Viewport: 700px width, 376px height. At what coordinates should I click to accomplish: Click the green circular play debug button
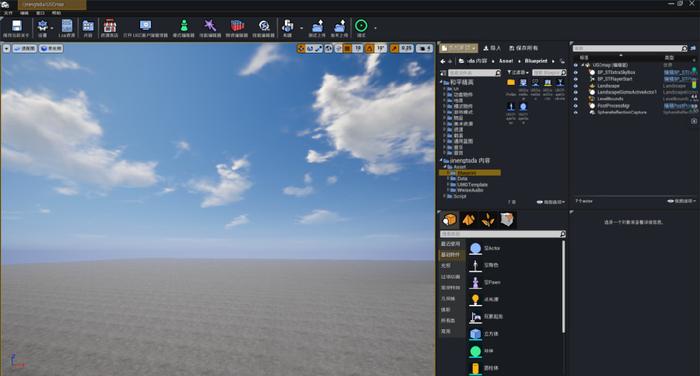click(x=361, y=26)
